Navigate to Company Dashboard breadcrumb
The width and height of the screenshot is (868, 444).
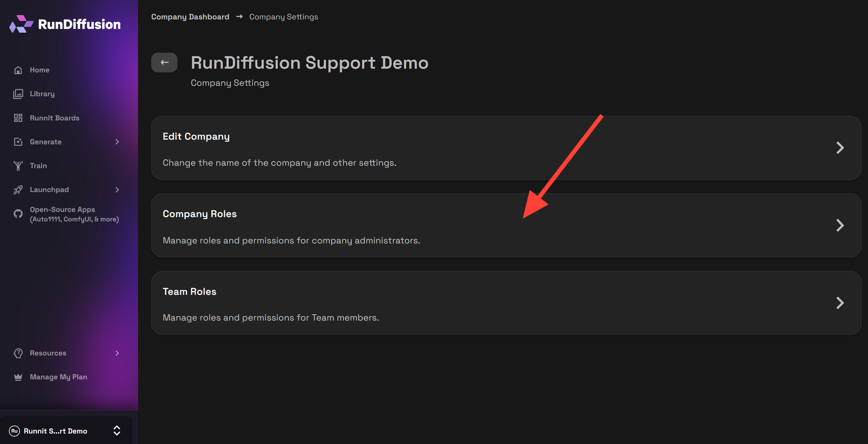[x=190, y=16]
